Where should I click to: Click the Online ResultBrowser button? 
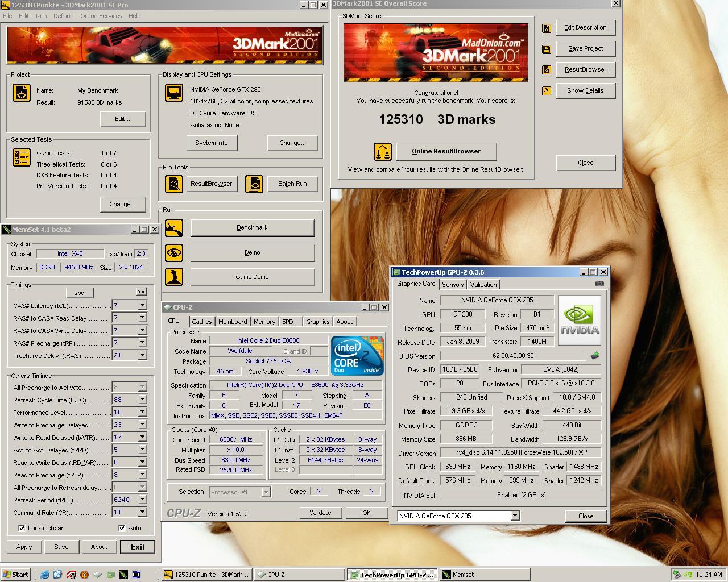pyautogui.click(x=446, y=151)
